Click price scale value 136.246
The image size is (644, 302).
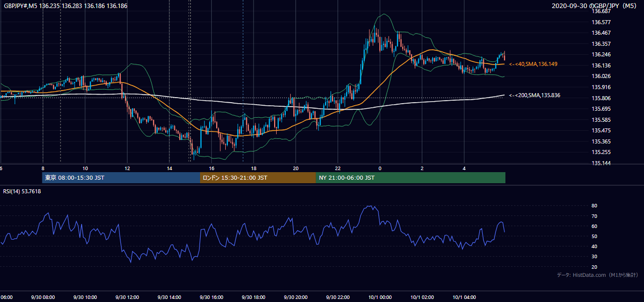(x=601, y=54)
